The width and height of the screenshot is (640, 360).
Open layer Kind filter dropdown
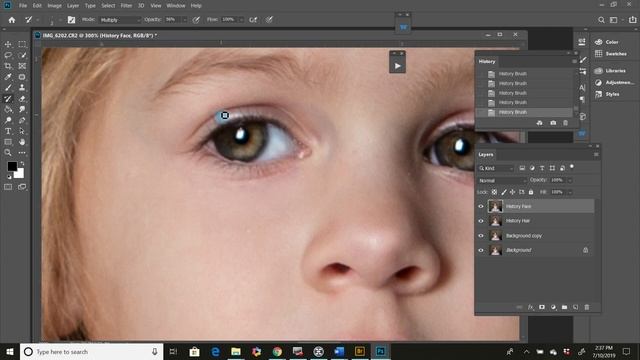click(x=496, y=168)
